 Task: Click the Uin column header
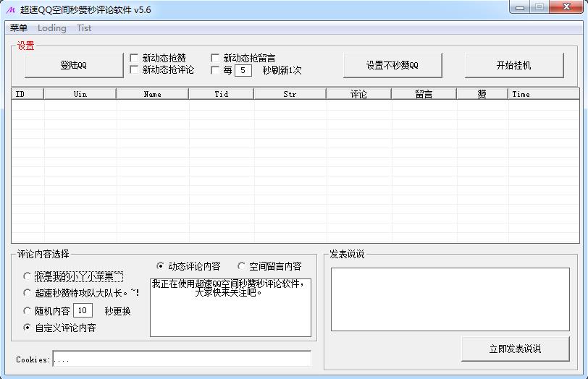pos(80,94)
